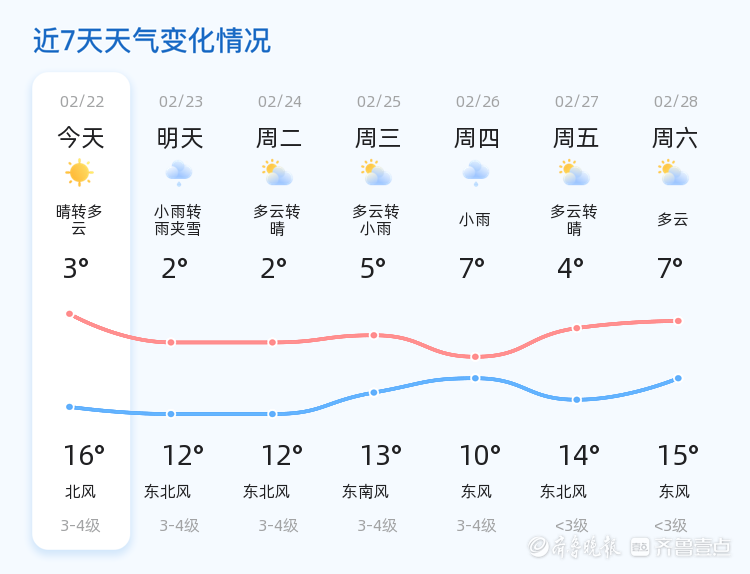Click the 东南风 wind label
The height and width of the screenshot is (574, 750).
(x=365, y=491)
